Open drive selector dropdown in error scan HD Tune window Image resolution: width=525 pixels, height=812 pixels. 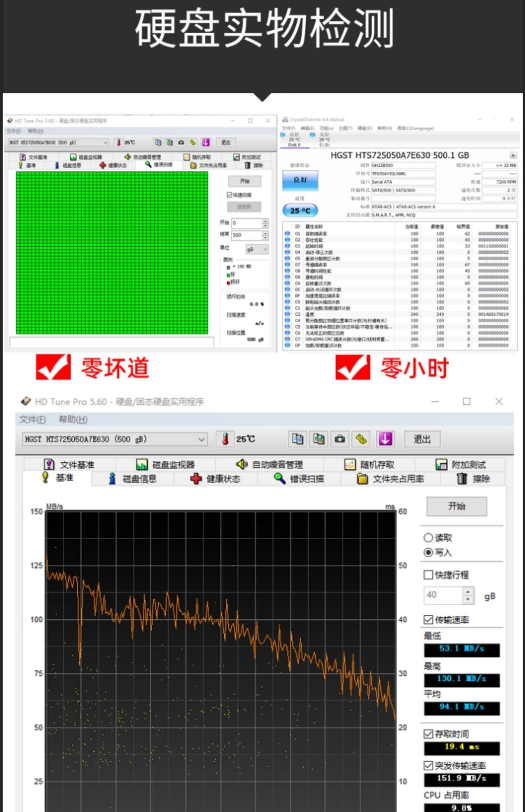[x=58, y=142]
